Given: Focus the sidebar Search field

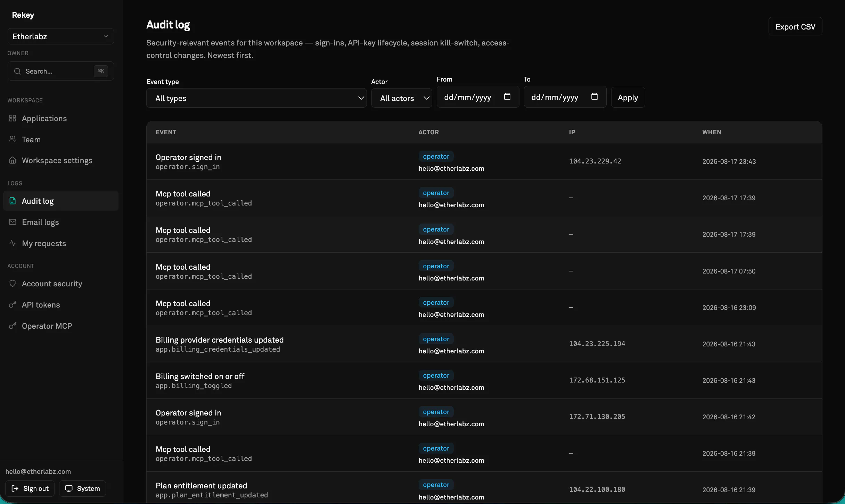Looking at the screenshot, I should (x=61, y=71).
